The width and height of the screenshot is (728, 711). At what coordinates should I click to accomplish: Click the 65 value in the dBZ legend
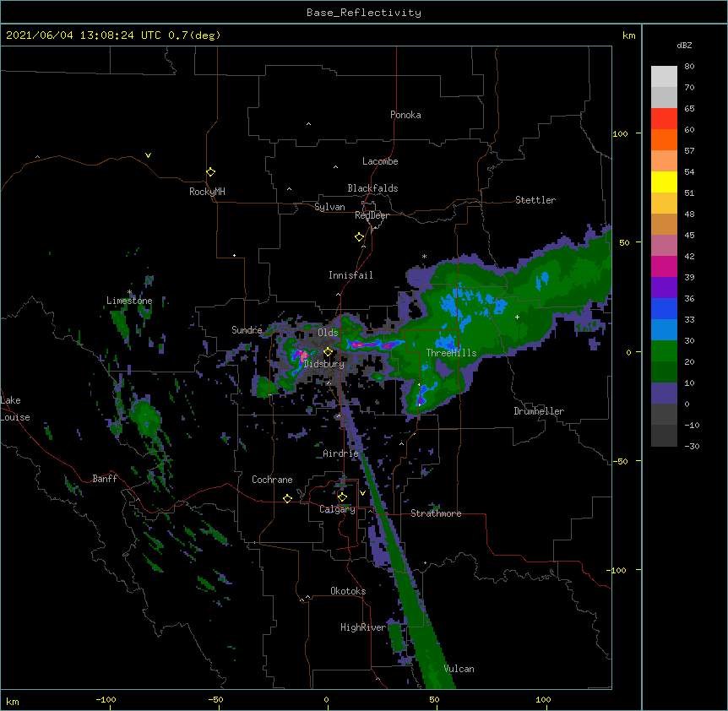(689, 108)
